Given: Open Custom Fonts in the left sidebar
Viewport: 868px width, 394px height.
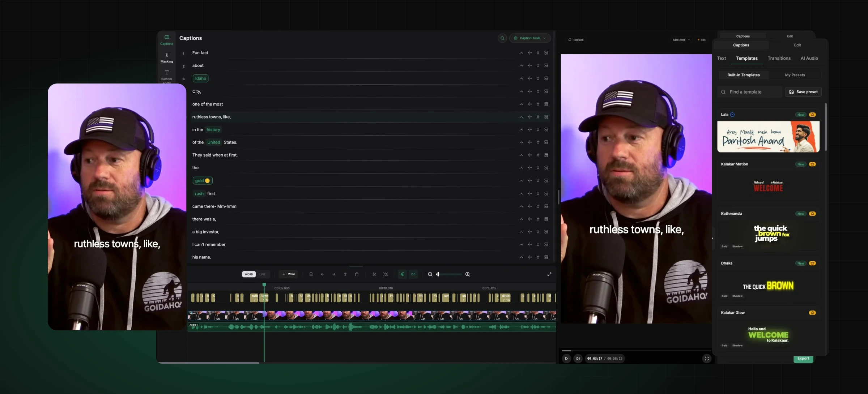Looking at the screenshot, I should [167, 76].
